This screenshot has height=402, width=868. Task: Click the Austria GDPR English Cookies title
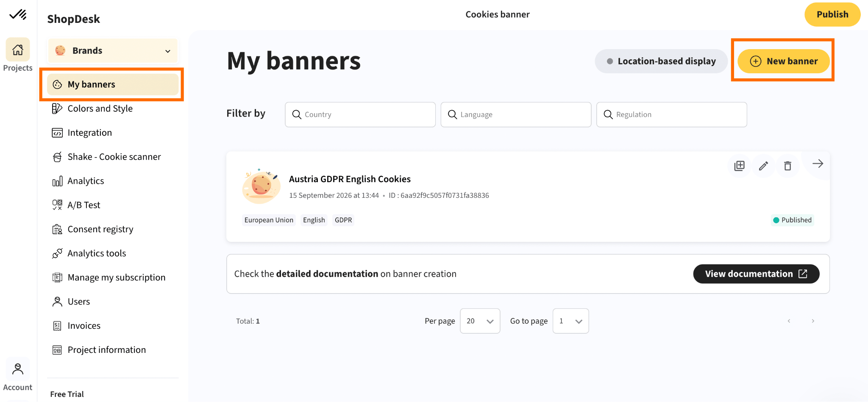(350, 179)
